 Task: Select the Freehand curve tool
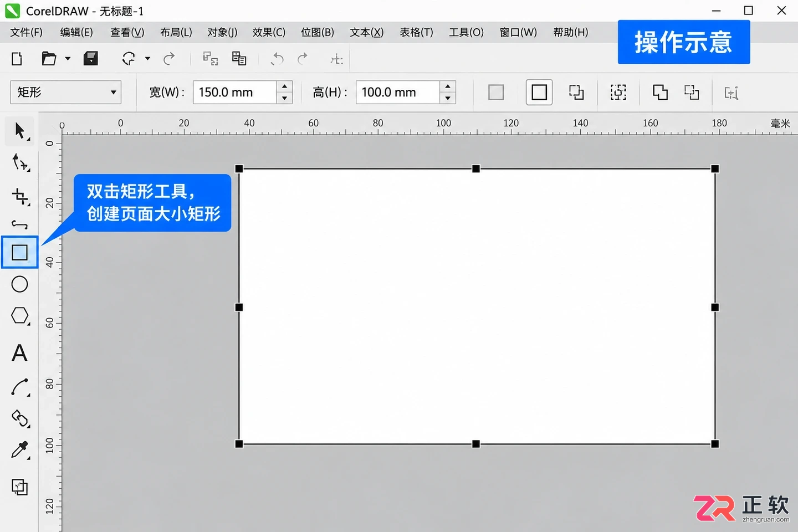[19, 224]
